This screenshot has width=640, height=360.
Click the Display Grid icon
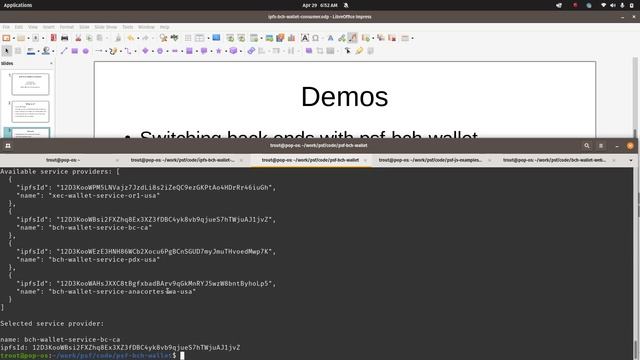pyautogui.click(x=188, y=38)
